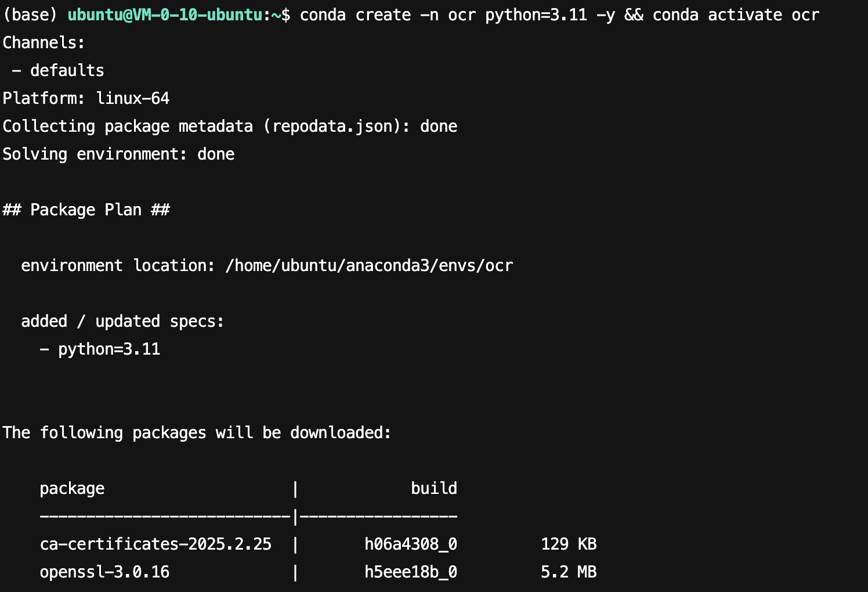Click the Collecting package metadata line
This screenshot has width=868, height=592.
(x=230, y=126)
